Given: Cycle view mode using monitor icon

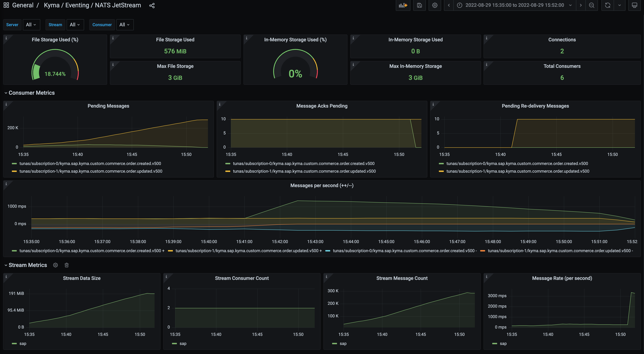Looking at the screenshot, I should [x=634, y=5].
